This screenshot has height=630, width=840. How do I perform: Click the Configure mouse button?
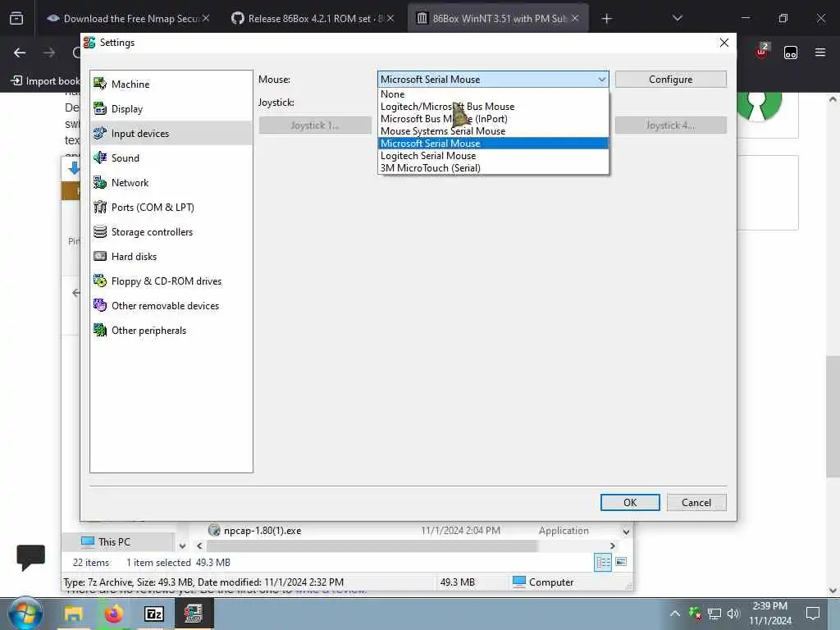click(x=671, y=80)
